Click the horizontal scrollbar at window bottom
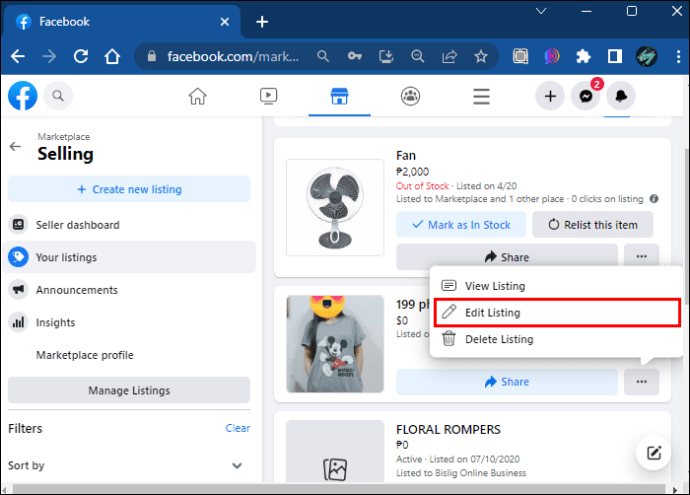 [338, 488]
